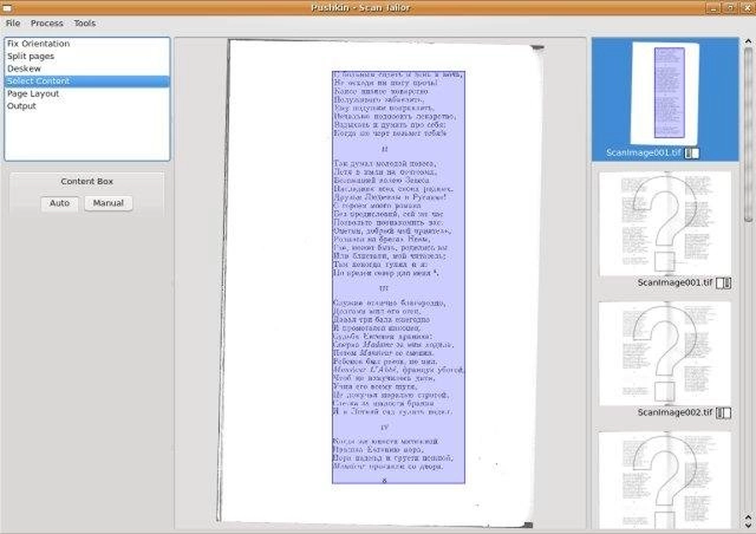756x534 pixels.
Task: Select the ScanImage002.tif page thumbnail
Action: [x=665, y=354]
